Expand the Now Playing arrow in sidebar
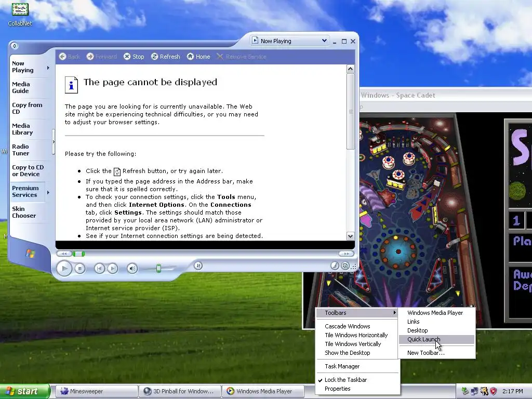Viewport: 532px width, 399px height. click(48, 68)
